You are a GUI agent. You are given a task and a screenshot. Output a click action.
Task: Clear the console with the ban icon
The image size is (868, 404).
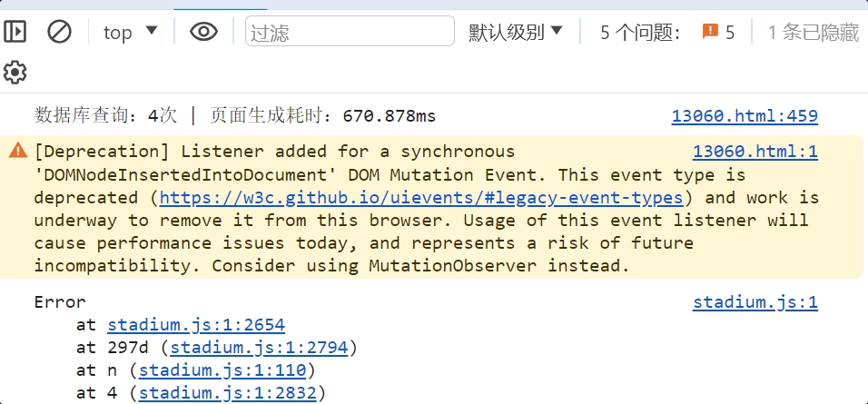(59, 32)
